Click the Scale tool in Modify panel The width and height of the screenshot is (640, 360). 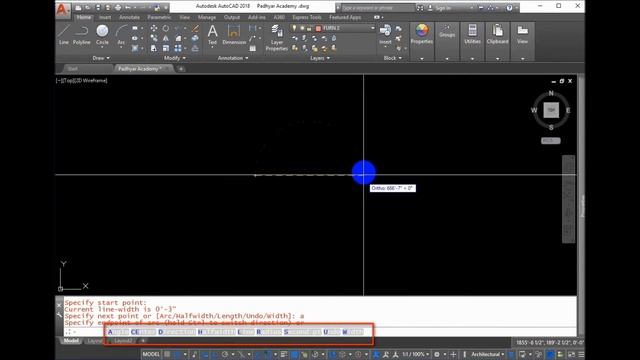coord(166,48)
